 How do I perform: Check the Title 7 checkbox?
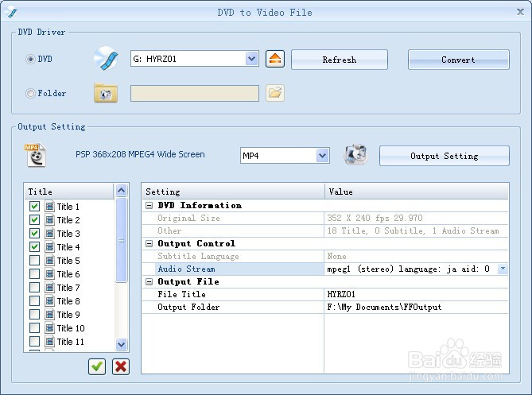34,287
